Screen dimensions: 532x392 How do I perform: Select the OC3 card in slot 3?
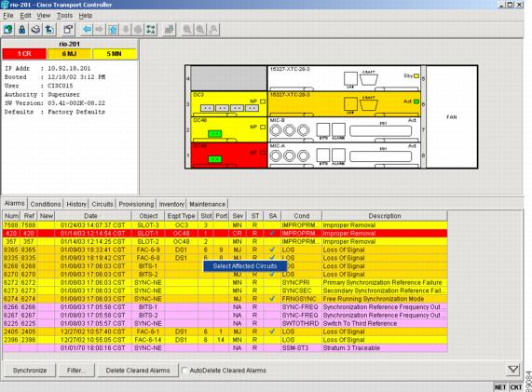coord(229,104)
